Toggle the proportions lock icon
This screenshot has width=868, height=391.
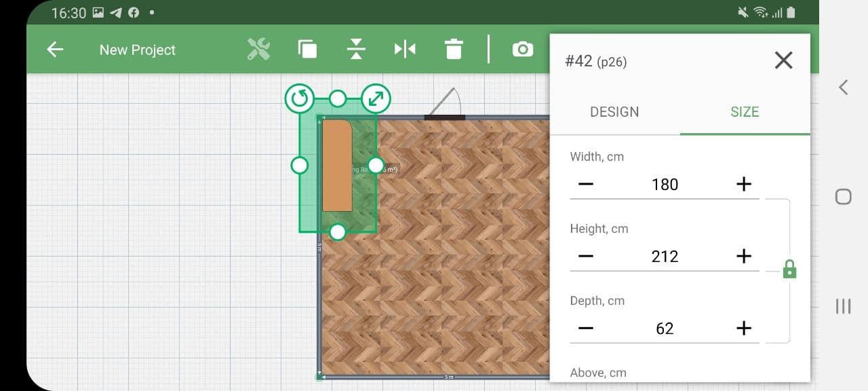coord(789,269)
